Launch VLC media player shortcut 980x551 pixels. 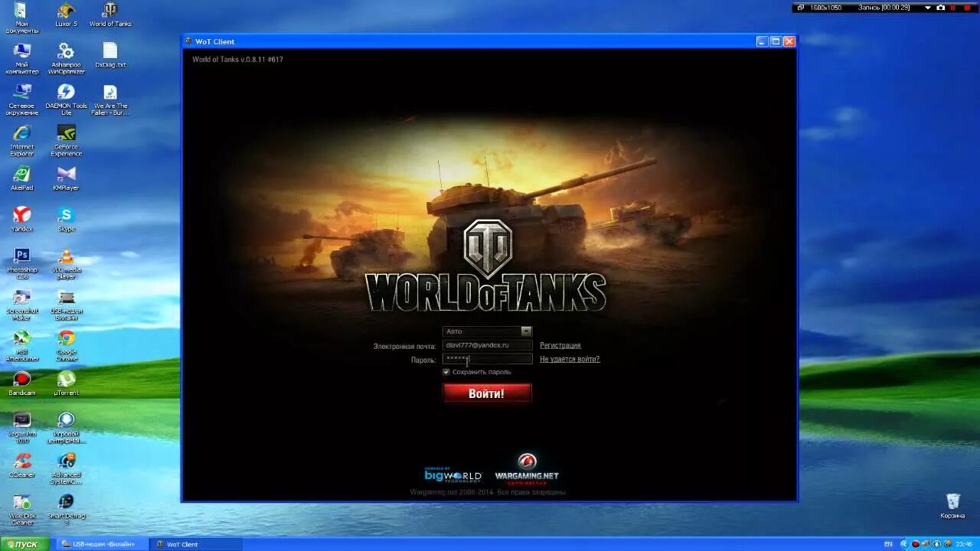click(66, 263)
